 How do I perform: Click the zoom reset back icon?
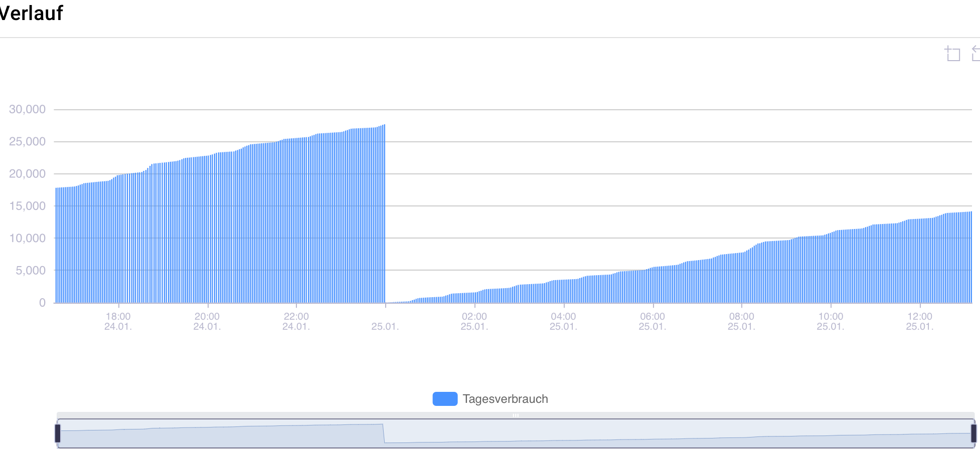[x=976, y=53]
